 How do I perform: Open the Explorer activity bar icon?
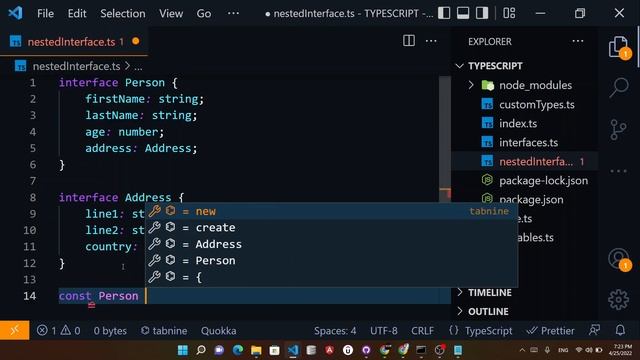pos(619,47)
